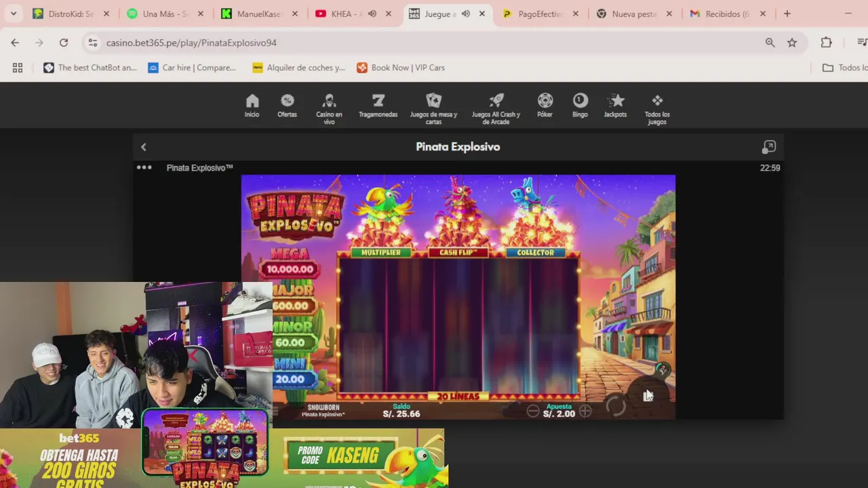Click the MINI 20.00 jackpot label
Screen dimensions: 868x488
pyautogui.click(x=290, y=374)
